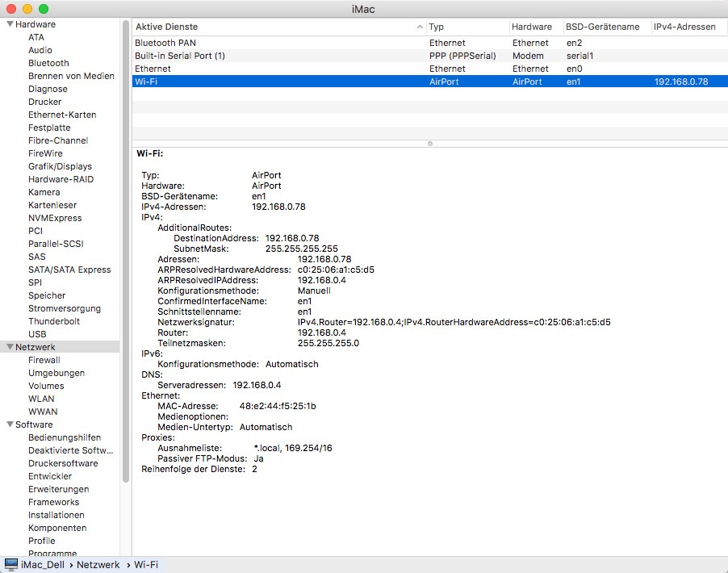Collapse the Netzwerk section disclosure triangle
Viewport: 728px width, 573px height.
(10, 347)
